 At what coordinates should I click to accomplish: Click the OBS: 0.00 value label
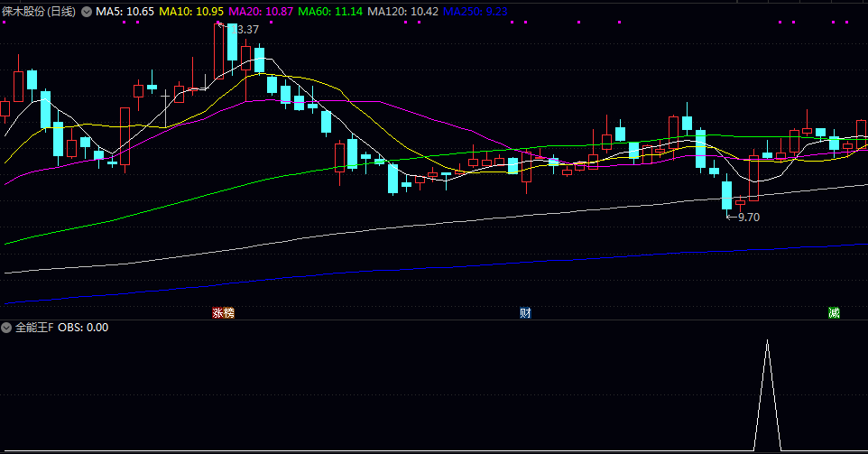pos(83,328)
